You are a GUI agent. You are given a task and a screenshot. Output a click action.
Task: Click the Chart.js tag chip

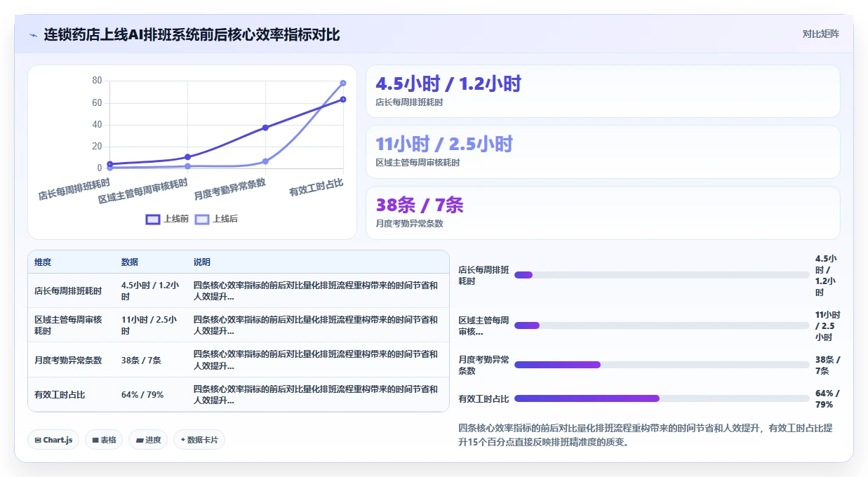pyautogui.click(x=54, y=440)
